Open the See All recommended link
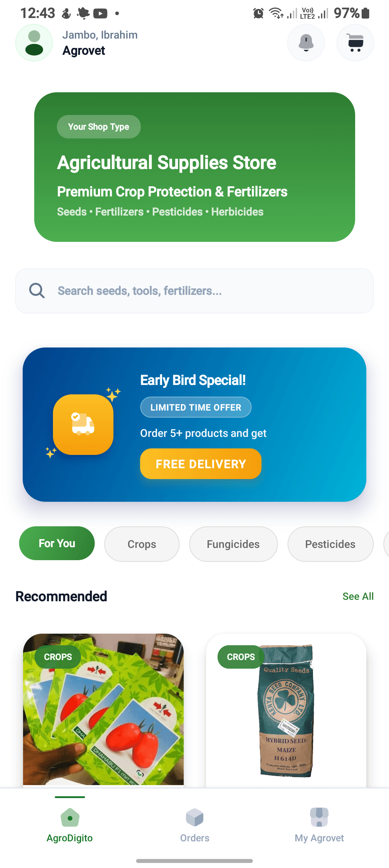 tap(358, 596)
